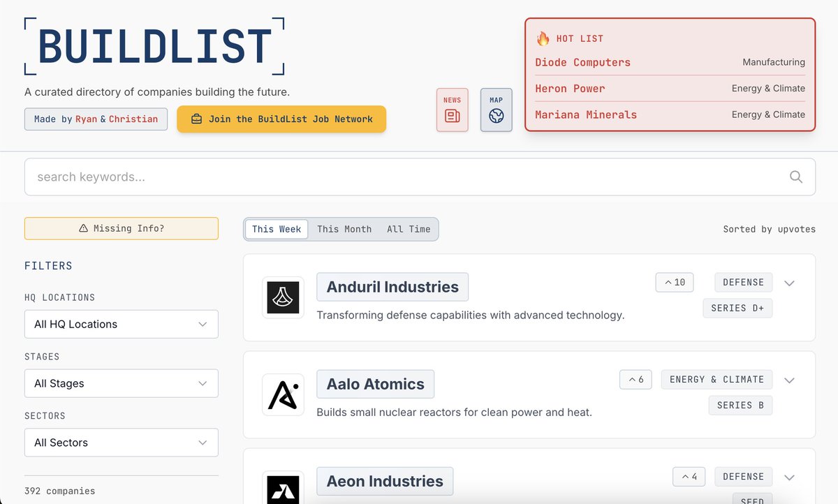Open Ryan's link in Made by
838x504 pixels.
pyautogui.click(x=87, y=119)
